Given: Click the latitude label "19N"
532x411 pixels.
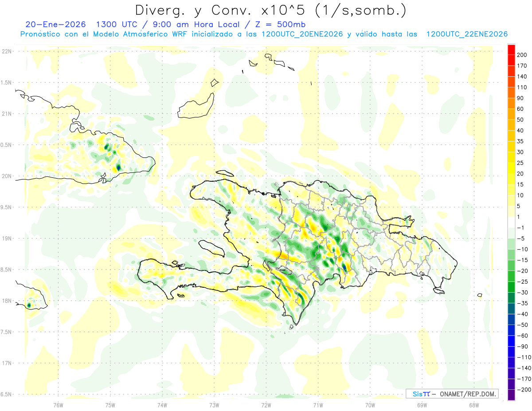Looking at the screenshot, I should click(x=8, y=239).
